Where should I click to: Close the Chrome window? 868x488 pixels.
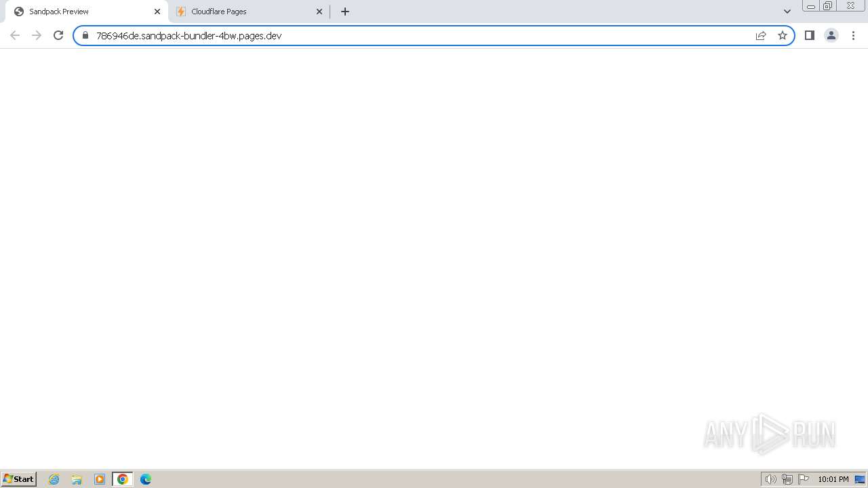[851, 6]
